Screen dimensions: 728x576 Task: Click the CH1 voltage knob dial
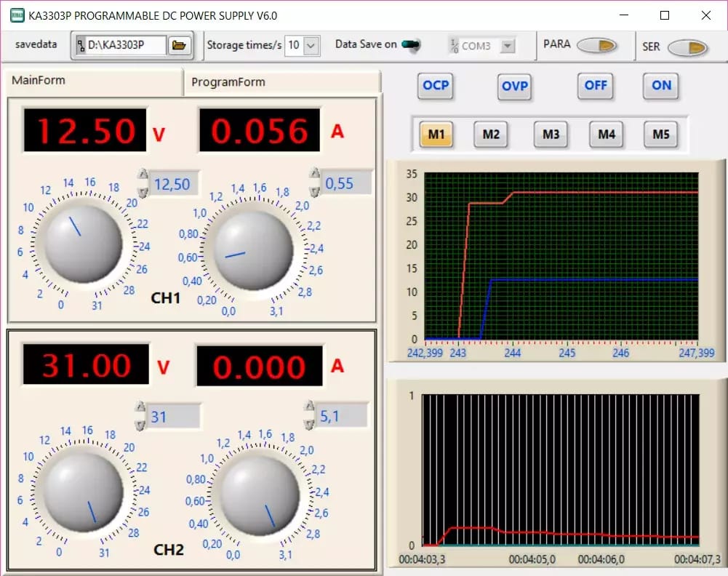[83, 244]
